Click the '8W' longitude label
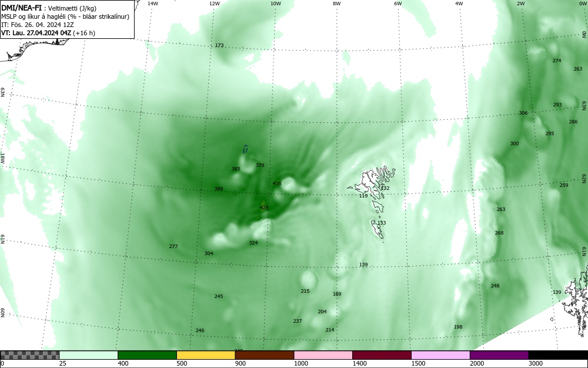Viewport: 588px width, 368px height. point(337,4)
